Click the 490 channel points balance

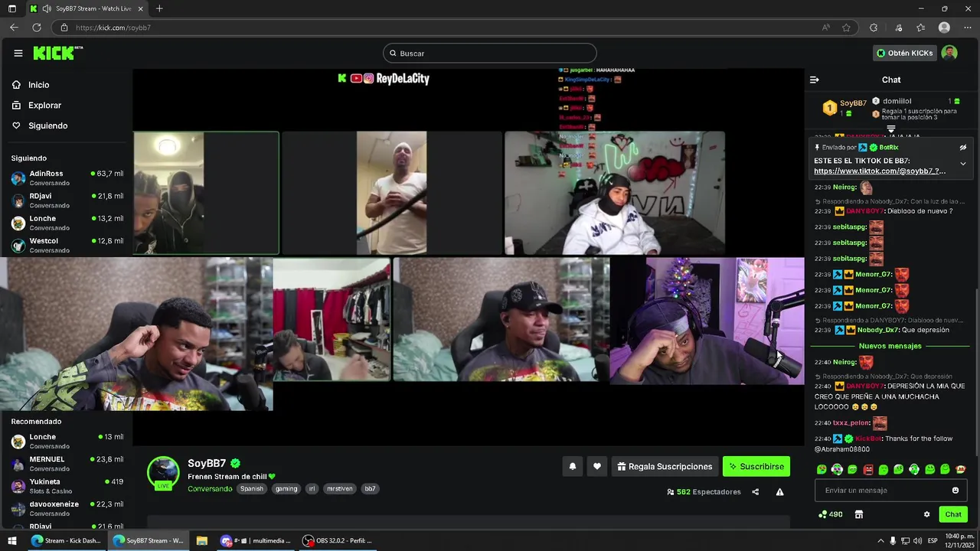831,514
